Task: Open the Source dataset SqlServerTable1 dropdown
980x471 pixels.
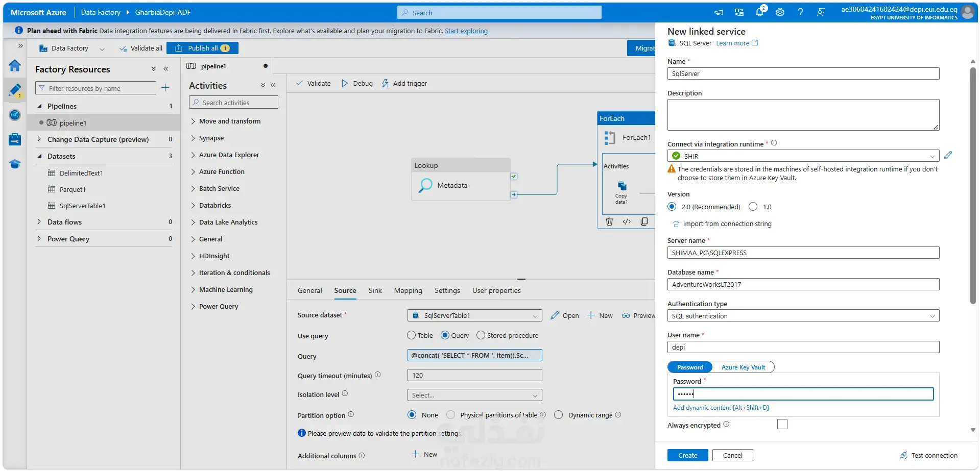Action: click(474, 316)
